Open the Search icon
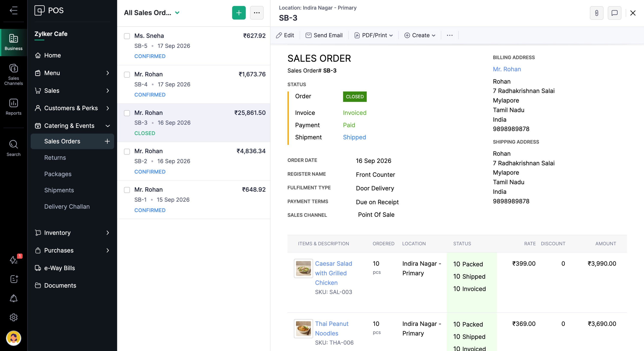Viewport: 644px width, 351px height. (x=14, y=148)
